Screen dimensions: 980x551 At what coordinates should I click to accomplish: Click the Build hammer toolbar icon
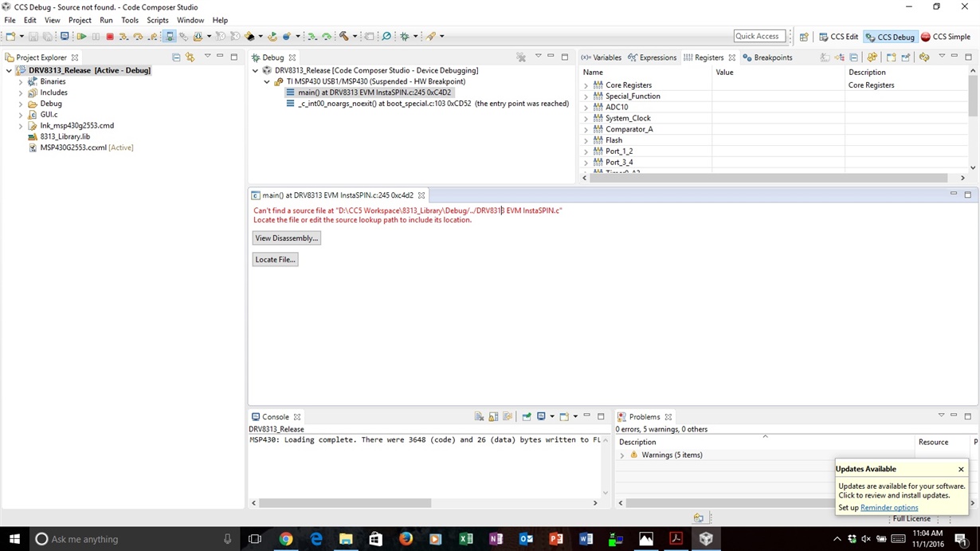coord(343,37)
